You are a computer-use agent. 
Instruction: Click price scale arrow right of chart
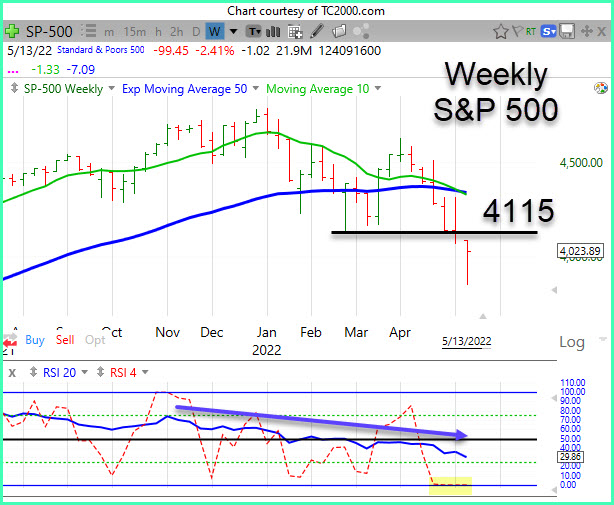[554, 290]
